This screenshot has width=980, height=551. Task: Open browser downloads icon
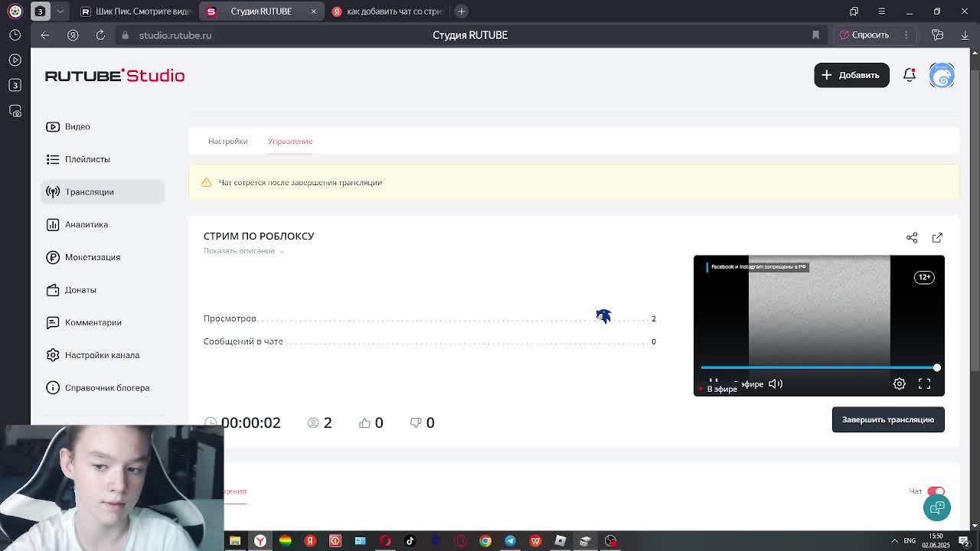(965, 35)
